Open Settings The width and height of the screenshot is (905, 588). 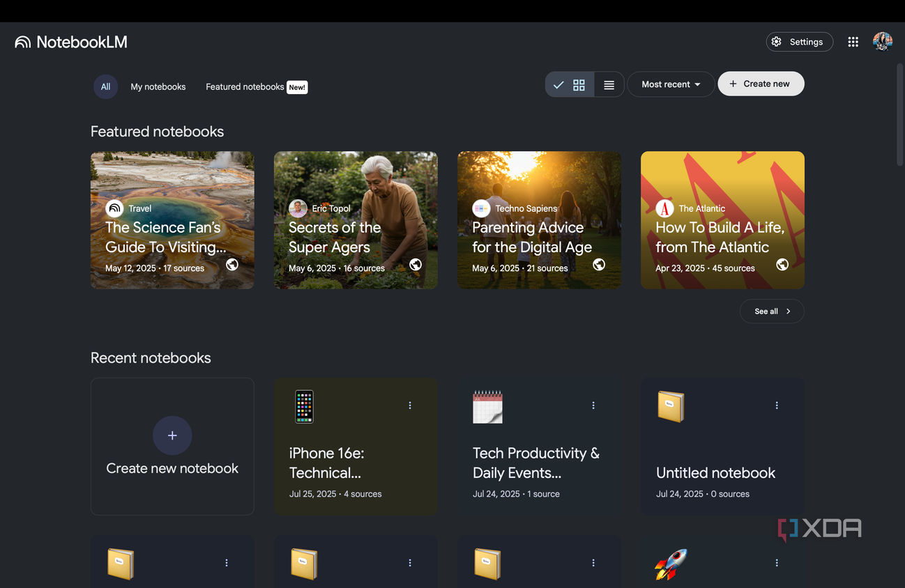[x=799, y=42]
